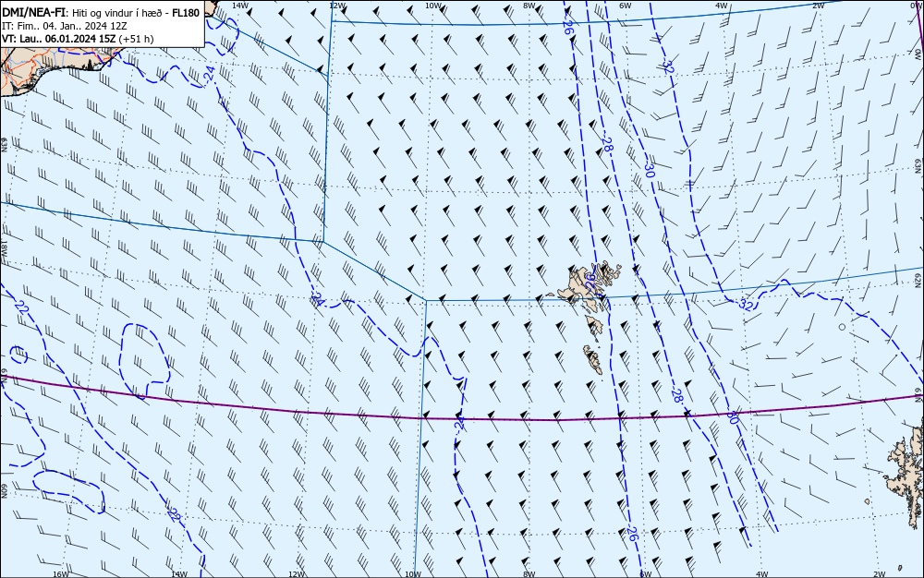This screenshot has height=578, width=924.
Task: Click the '24' isotherm label west of the FIR corner
Action: (x=317, y=299)
